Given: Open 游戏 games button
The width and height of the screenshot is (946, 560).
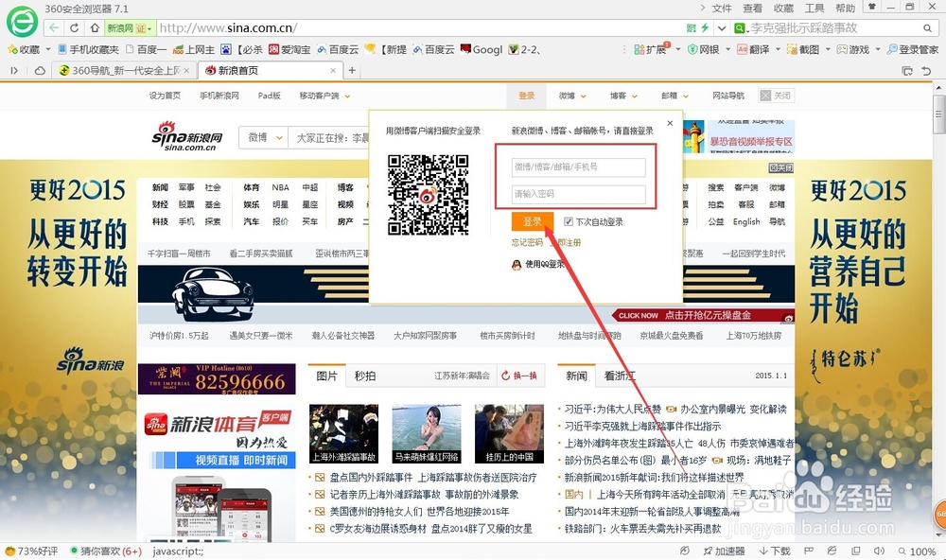Looking at the screenshot, I should point(853,49).
